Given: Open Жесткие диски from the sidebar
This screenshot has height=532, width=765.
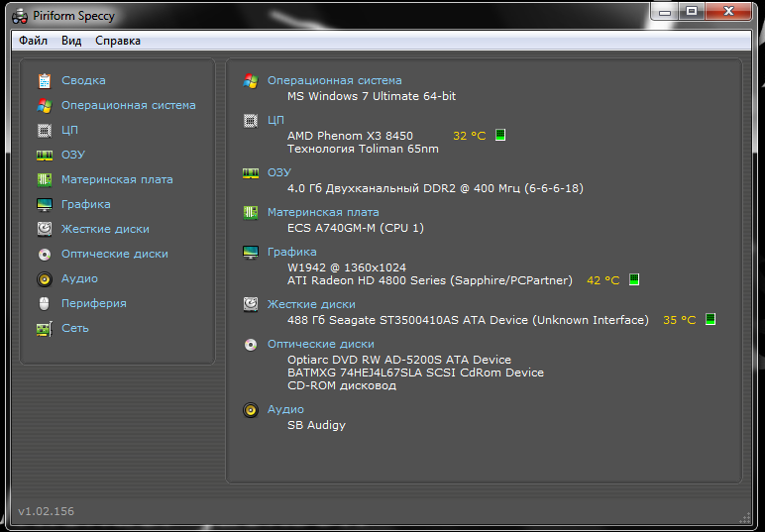Looking at the screenshot, I should pyautogui.click(x=105, y=229).
